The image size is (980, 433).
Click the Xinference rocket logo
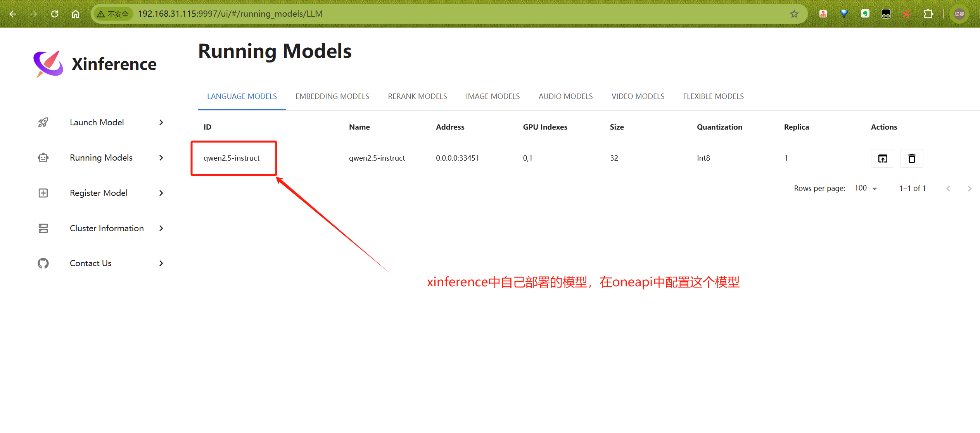point(48,64)
